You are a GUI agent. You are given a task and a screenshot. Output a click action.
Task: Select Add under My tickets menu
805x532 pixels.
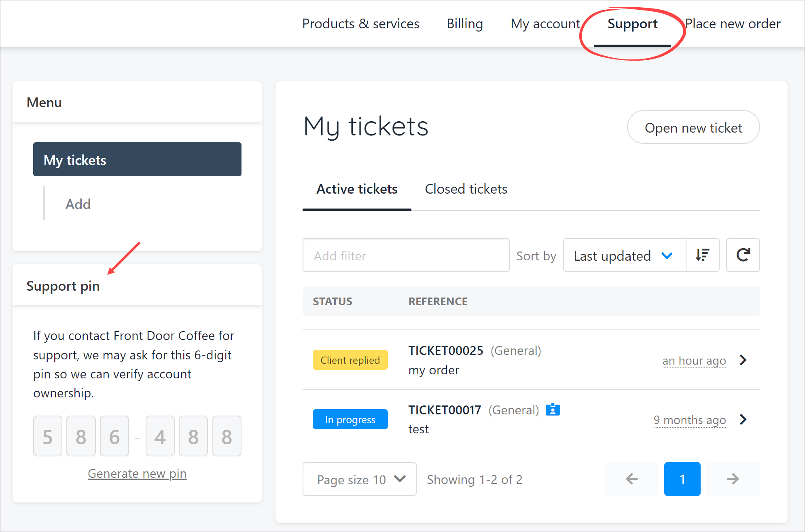click(78, 204)
